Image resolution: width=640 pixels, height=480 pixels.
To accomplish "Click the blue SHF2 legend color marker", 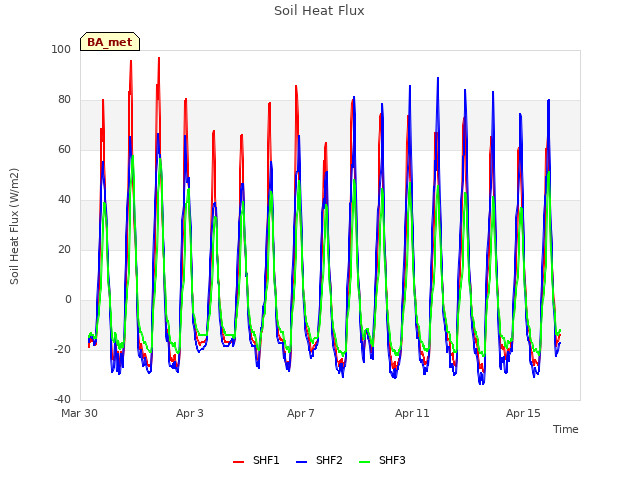I will pyautogui.click(x=302, y=462).
